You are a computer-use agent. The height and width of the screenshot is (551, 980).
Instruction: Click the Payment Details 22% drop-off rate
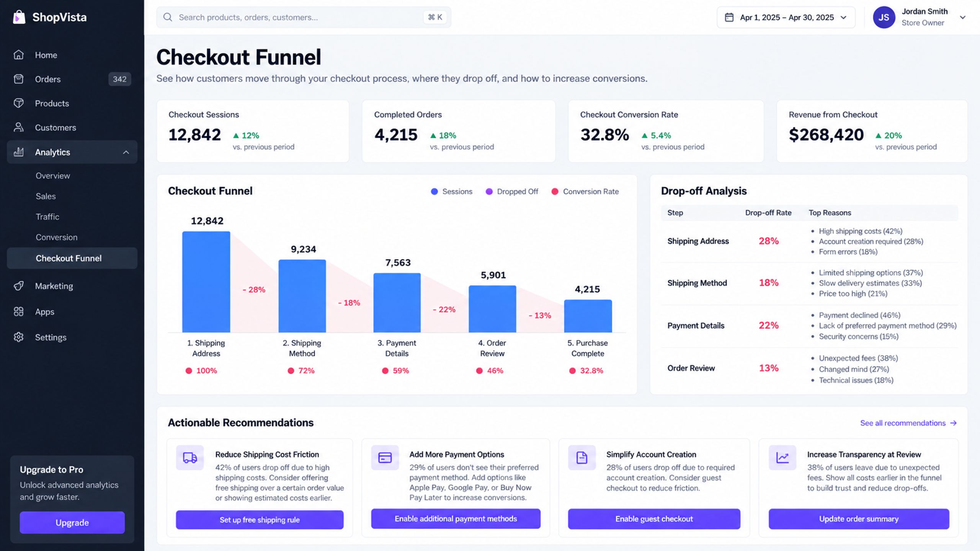(769, 325)
